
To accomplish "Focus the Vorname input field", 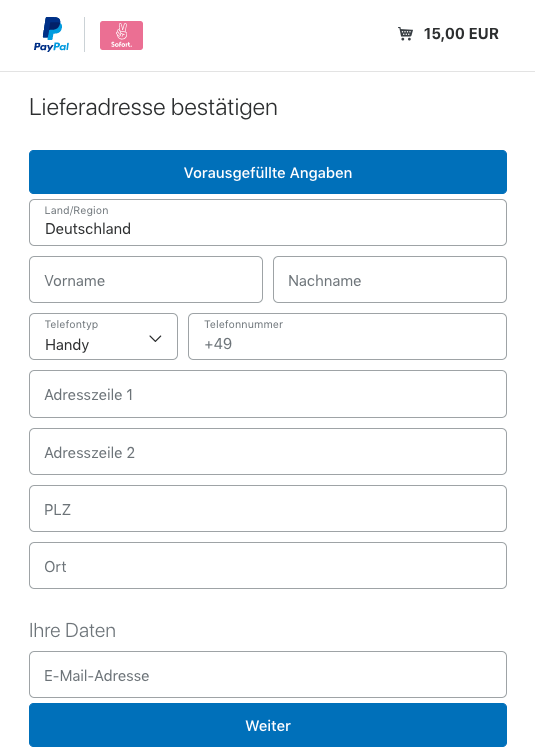I will (146, 280).
